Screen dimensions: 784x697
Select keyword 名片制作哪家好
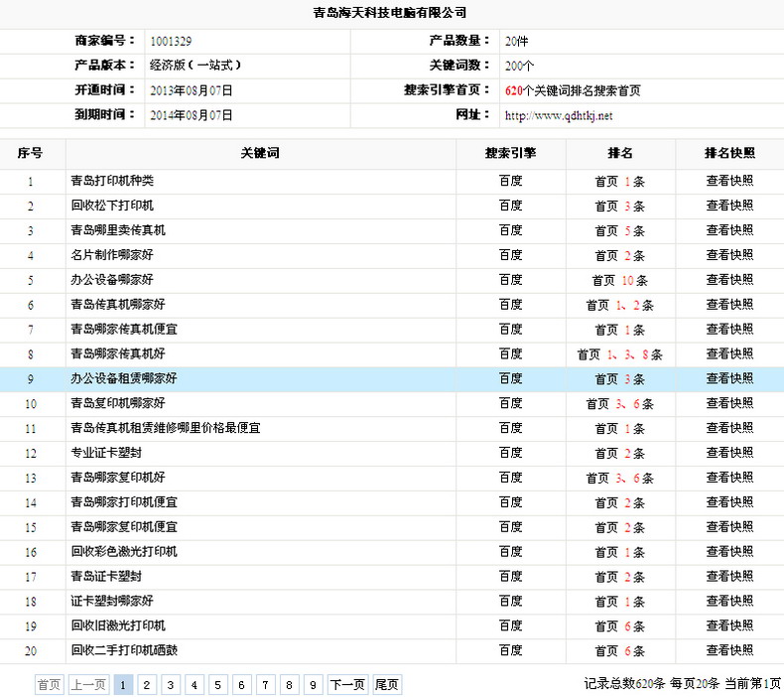click(112, 255)
